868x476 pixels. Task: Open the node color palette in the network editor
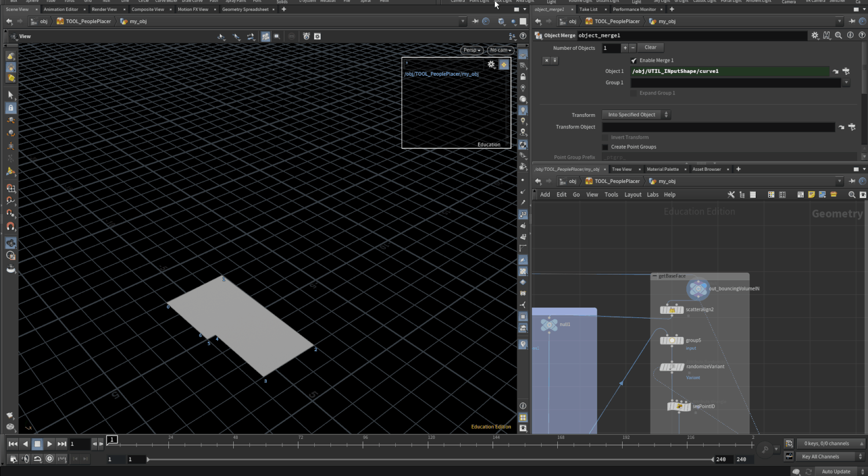[771, 195]
